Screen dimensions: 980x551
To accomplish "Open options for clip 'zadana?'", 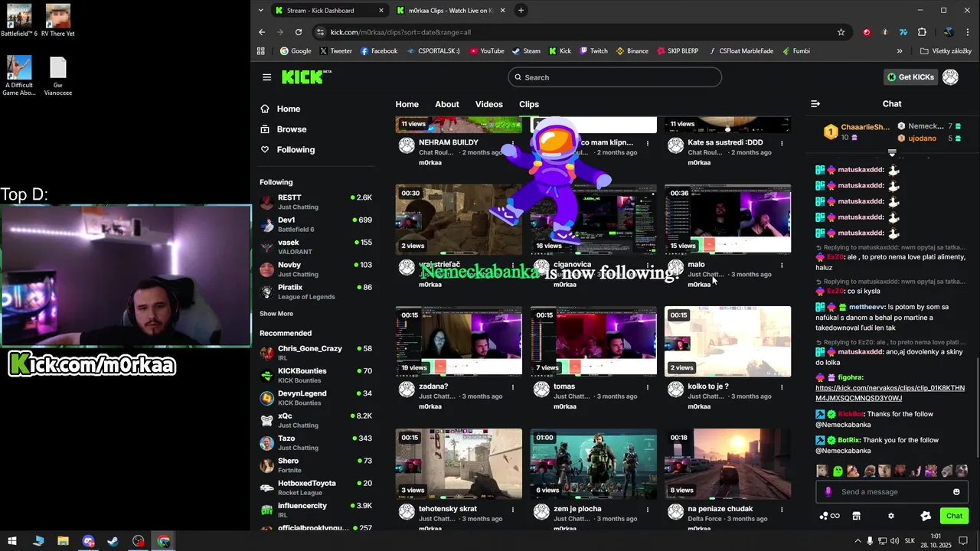I will tap(513, 387).
